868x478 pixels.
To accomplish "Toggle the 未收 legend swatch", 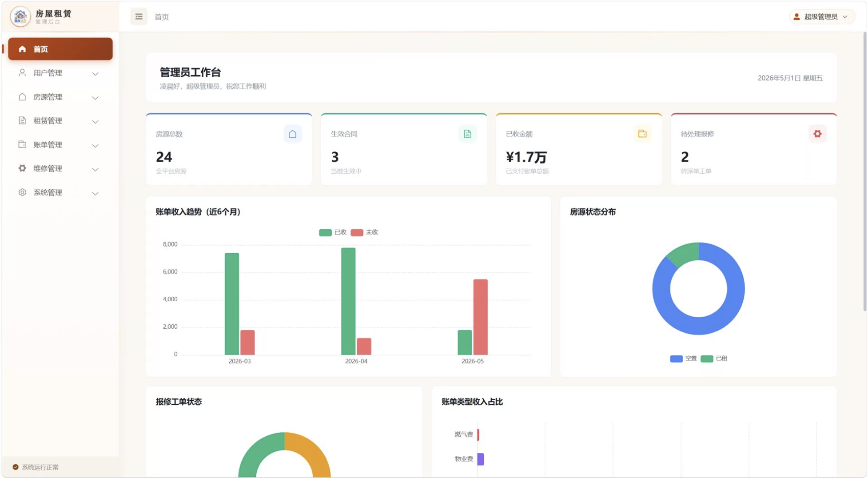I will (357, 232).
